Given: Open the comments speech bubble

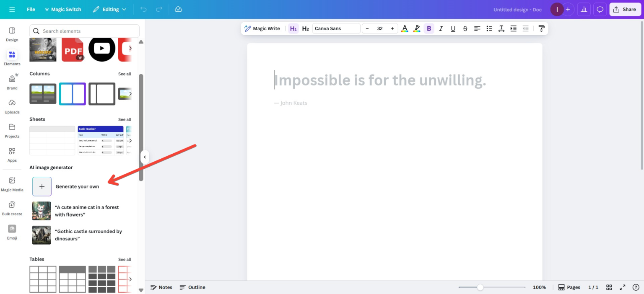Looking at the screenshot, I should [600, 9].
